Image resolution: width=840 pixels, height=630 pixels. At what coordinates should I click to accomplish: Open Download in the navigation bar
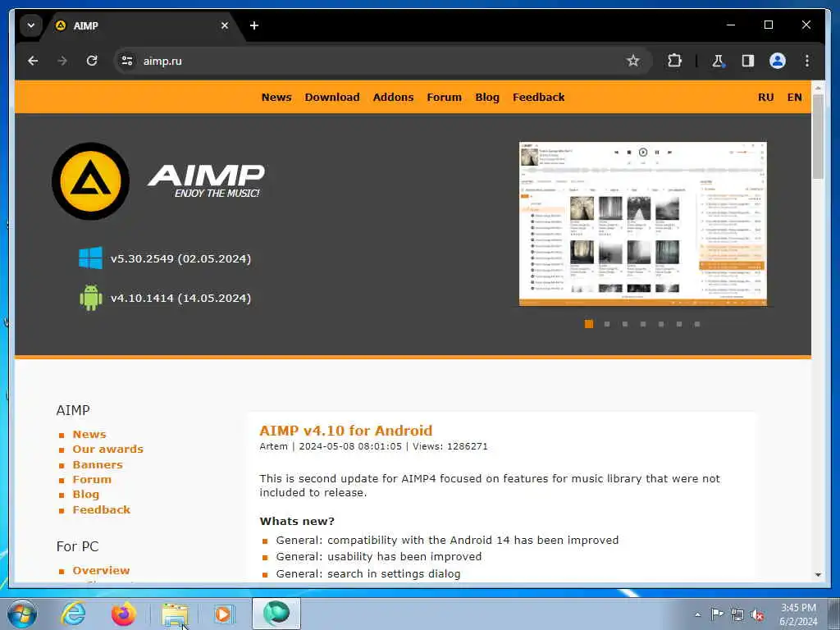[332, 98]
